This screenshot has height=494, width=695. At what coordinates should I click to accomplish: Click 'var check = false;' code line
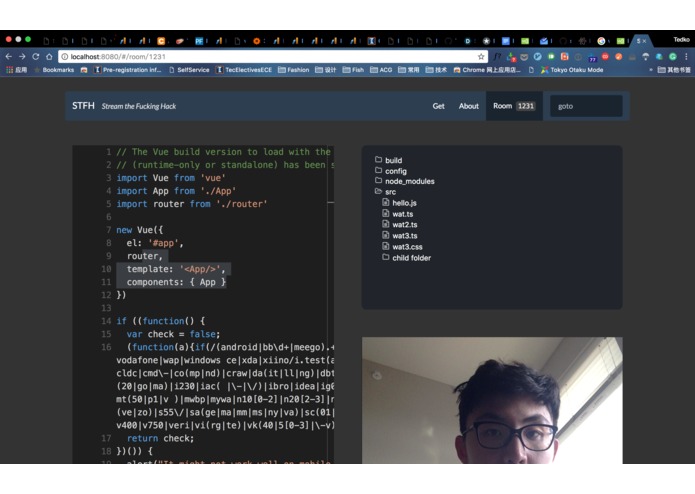[173, 335]
